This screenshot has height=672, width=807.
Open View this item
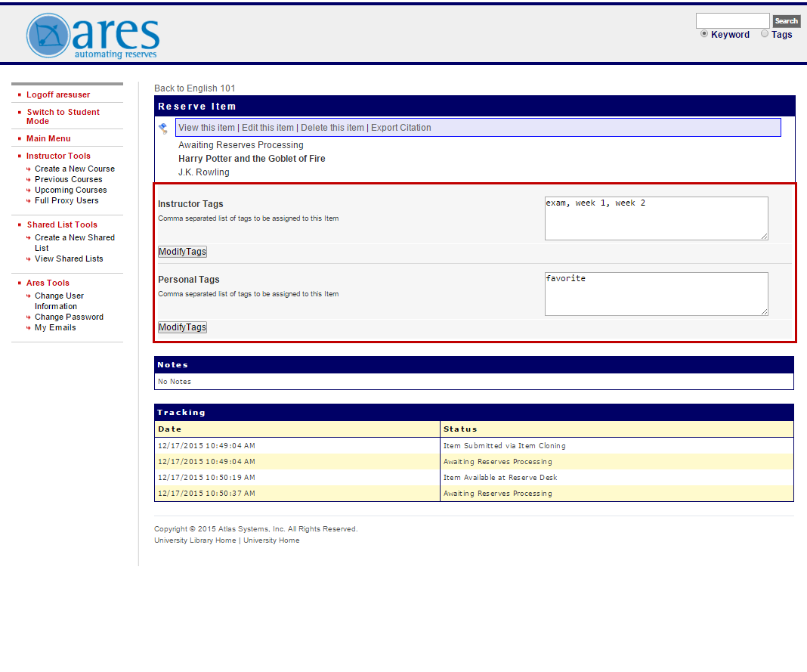coord(207,127)
